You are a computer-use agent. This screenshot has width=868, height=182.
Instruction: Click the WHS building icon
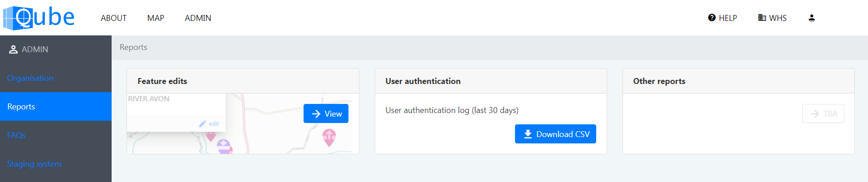(762, 18)
